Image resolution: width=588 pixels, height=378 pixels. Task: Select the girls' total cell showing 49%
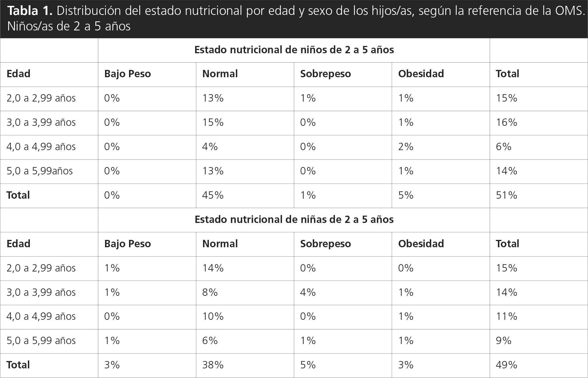click(506, 365)
